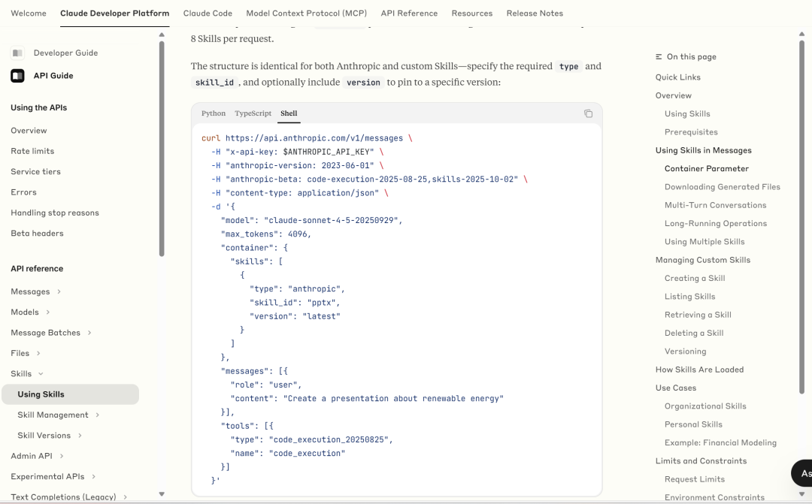Click the On this page list icon

659,57
